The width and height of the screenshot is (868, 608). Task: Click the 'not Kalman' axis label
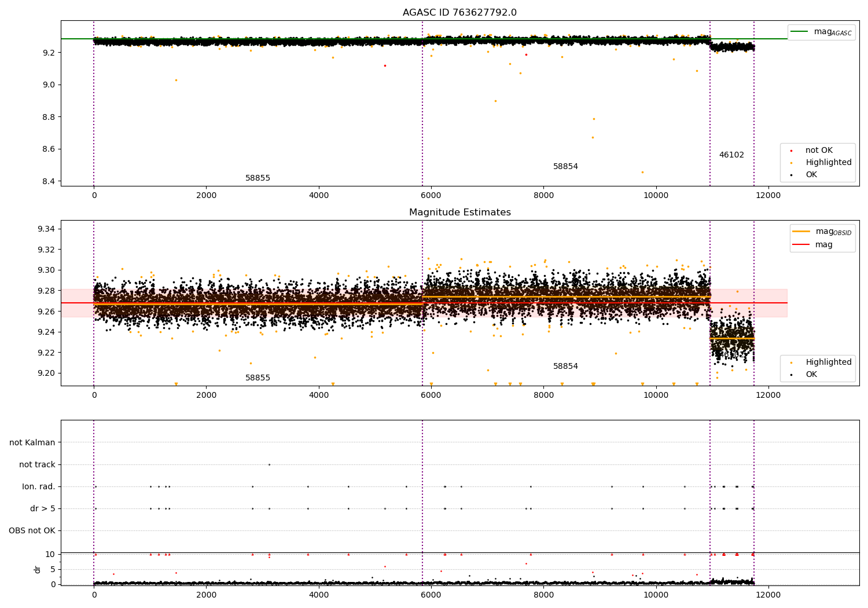click(x=32, y=443)
